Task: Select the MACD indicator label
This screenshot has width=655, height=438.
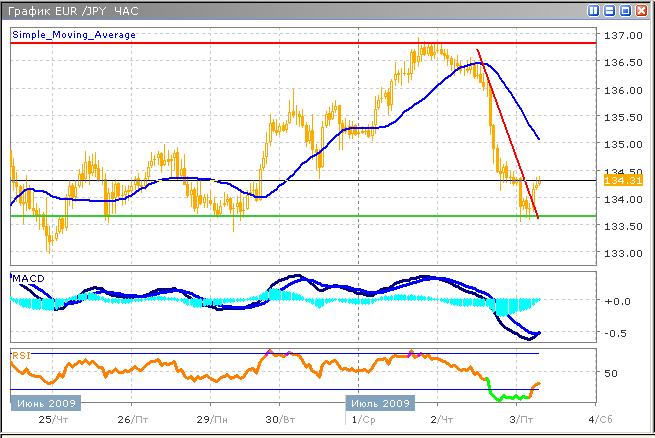Action: [26, 276]
